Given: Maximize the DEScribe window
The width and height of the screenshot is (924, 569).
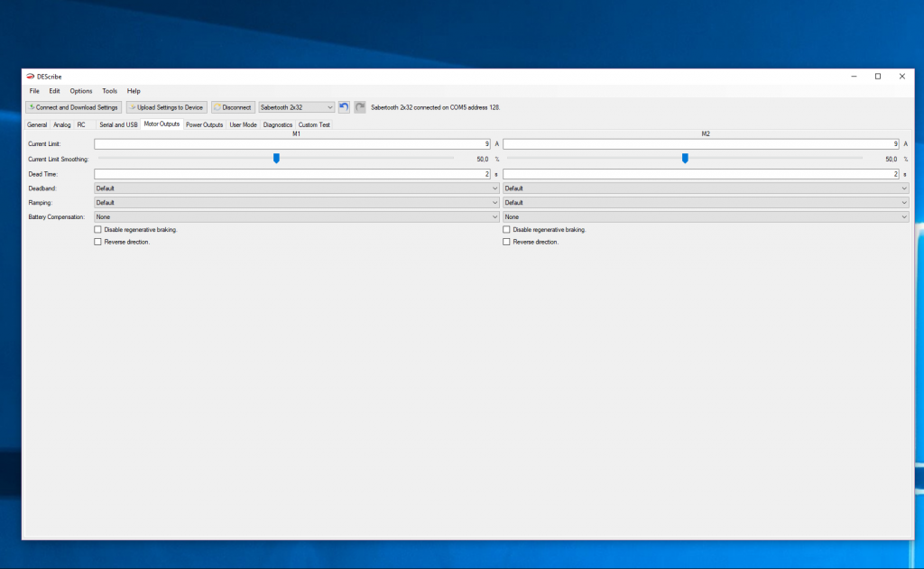Looking at the screenshot, I should [878, 77].
